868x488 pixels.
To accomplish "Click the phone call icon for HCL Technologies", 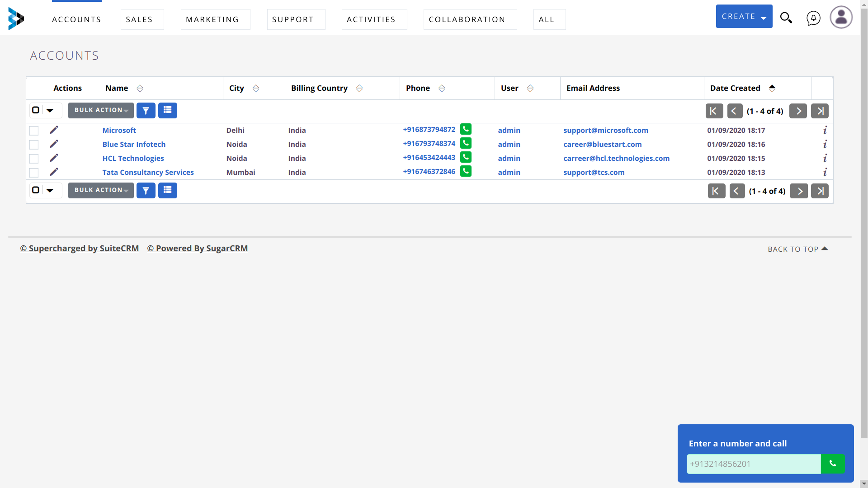I will click(x=466, y=157).
